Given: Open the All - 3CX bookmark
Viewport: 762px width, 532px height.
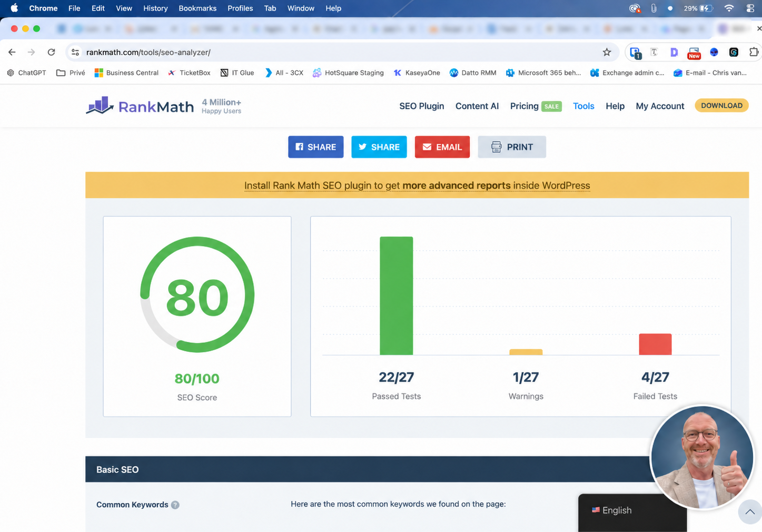Looking at the screenshot, I should tap(284, 73).
